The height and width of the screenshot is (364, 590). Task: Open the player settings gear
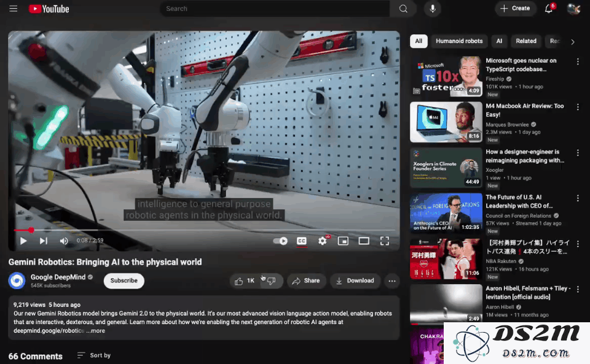323,241
